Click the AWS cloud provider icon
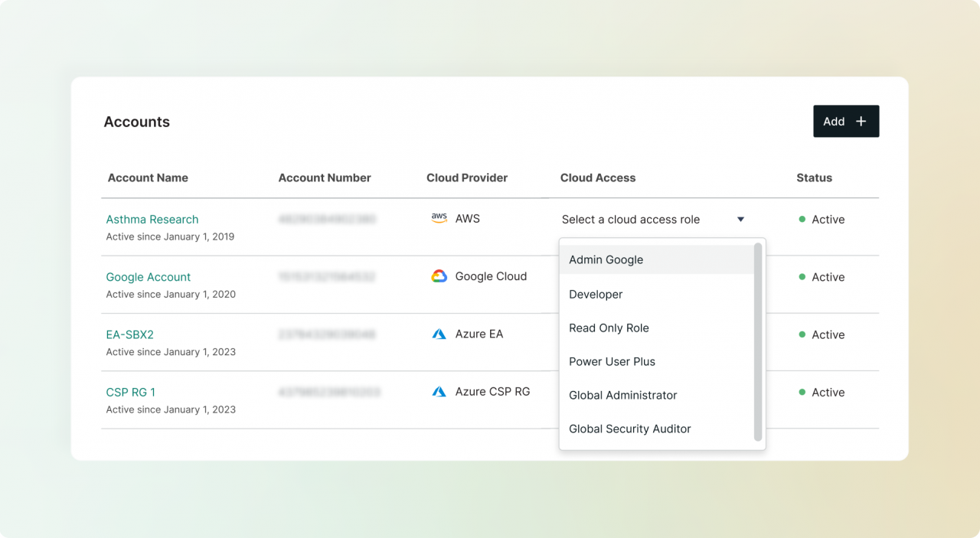980x538 pixels. (x=439, y=218)
